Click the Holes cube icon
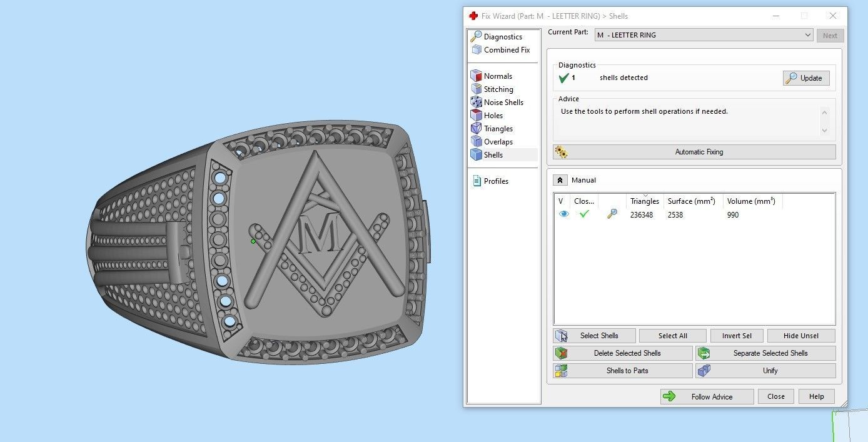Screen dimensions: 868x442 (x=477, y=116)
